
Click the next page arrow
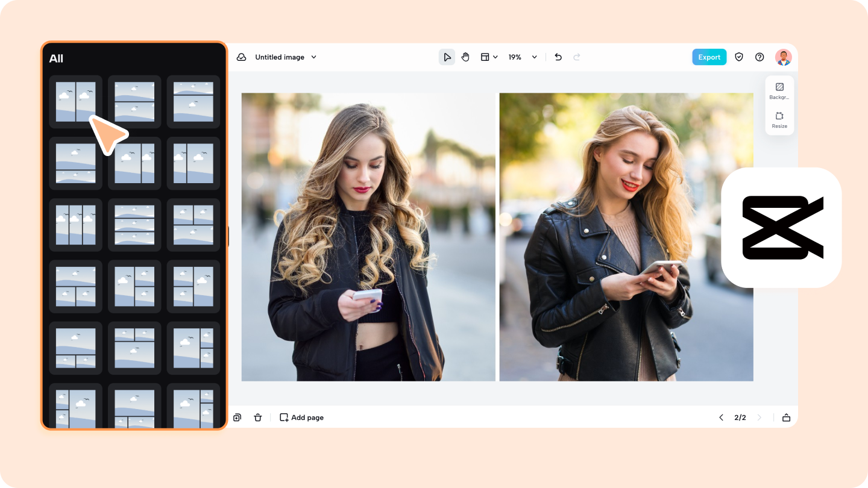tap(759, 418)
